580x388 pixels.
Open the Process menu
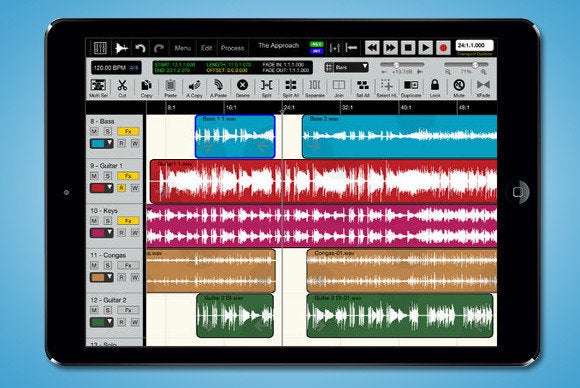232,48
